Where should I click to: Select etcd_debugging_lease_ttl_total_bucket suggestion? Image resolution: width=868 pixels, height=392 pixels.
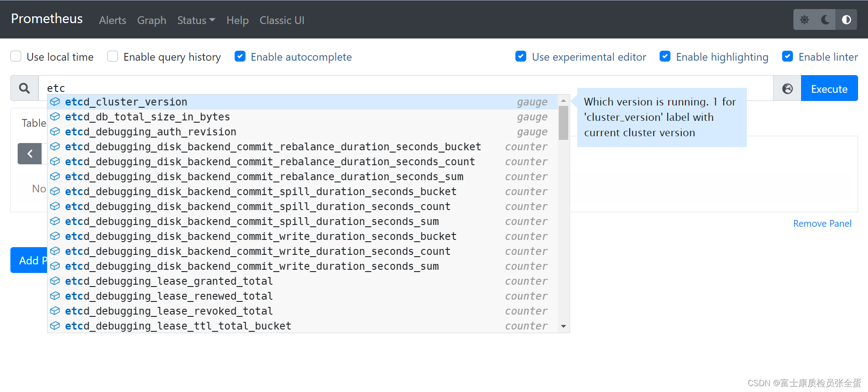pyautogui.click(x=302, y=326)
